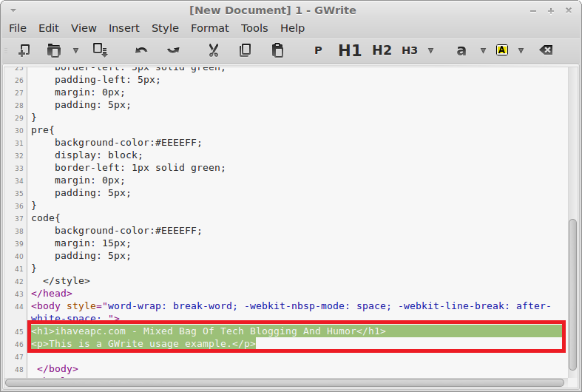
Task: Click the vertical scrollbar thumb
Action: [x=573, y=294]
